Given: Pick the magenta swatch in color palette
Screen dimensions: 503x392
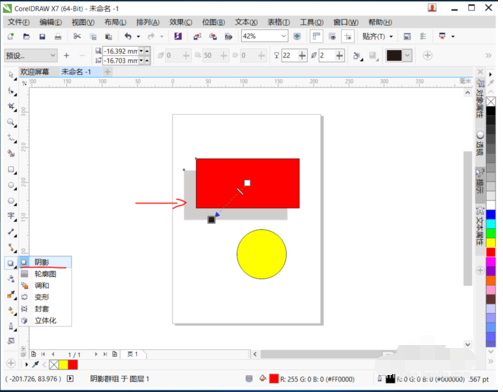Looking at the screenshot, I should pos(491,261).
